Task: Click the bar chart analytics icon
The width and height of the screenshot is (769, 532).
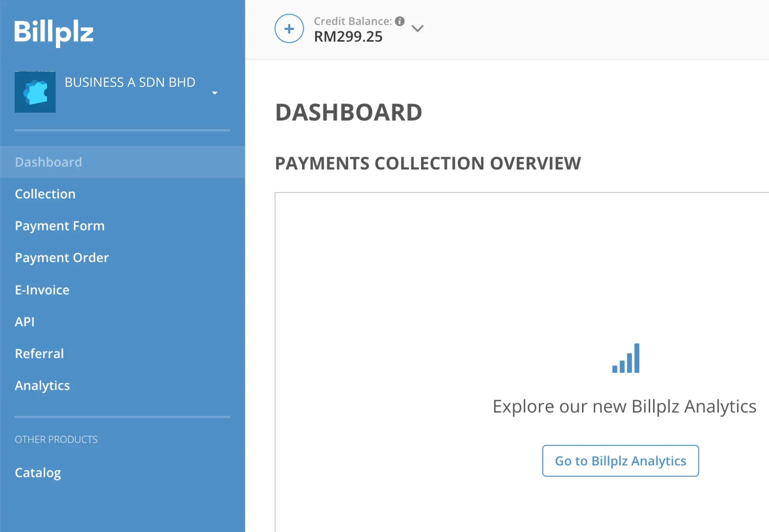Action: click(626, 358)
